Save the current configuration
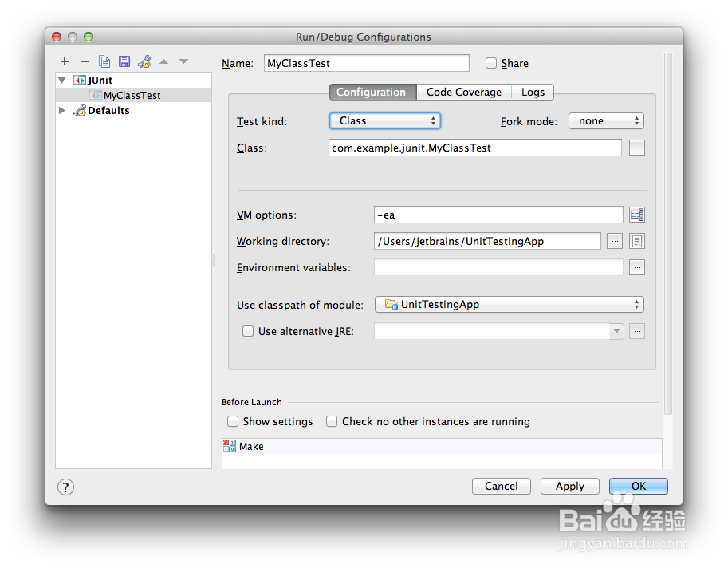This screenshot has height=568, width=728. click(x=124, y=61)
